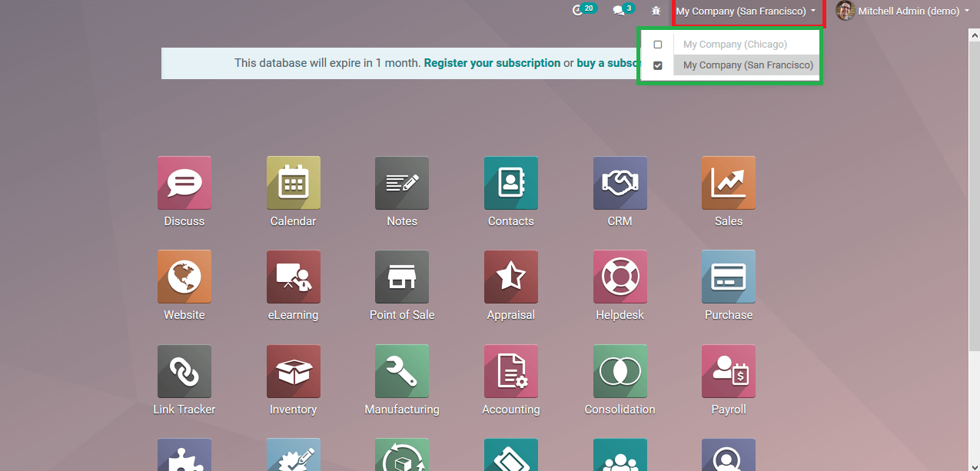Open the debug bug icon menu
Viewport: 980px width, 471px height.
656,12
